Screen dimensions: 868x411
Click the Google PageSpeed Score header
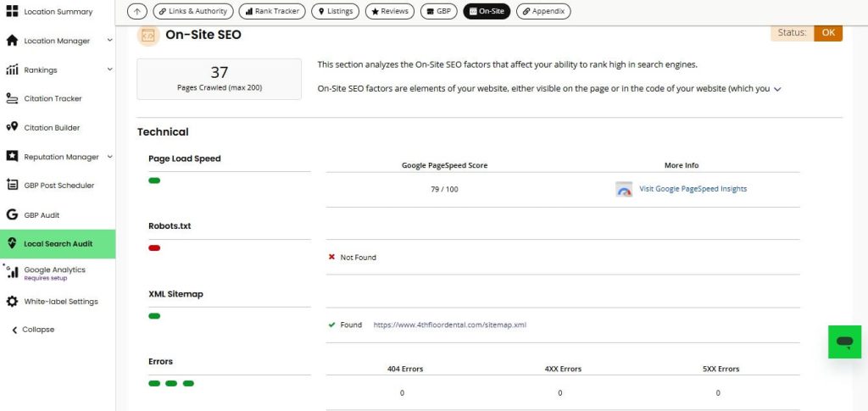(444, 165)
